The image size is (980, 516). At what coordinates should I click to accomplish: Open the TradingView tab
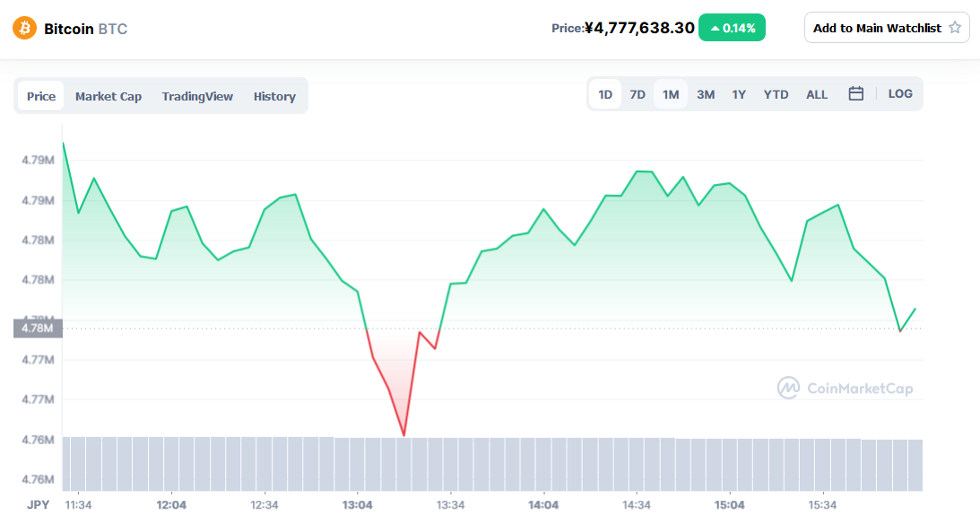coord(197,96)
